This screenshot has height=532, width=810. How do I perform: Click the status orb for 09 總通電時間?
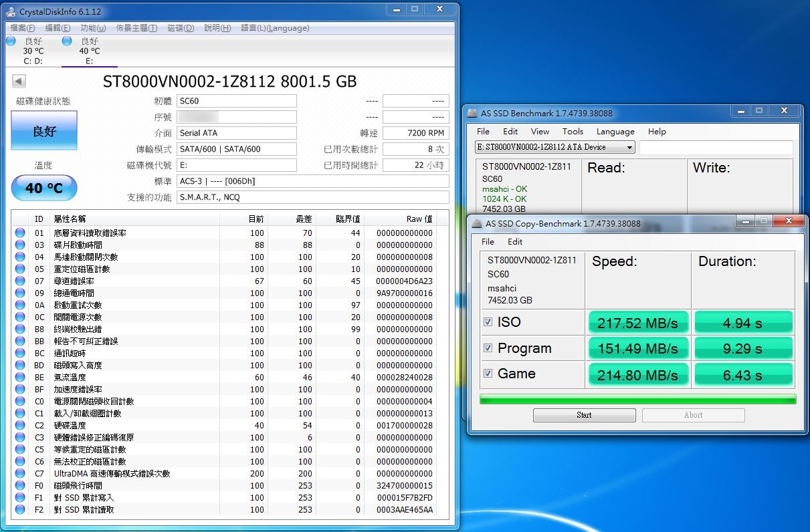(x=20, y=293)
